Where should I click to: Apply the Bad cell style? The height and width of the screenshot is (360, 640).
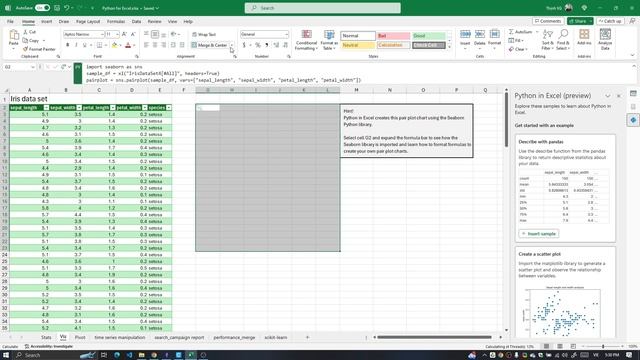click(393, 36)
